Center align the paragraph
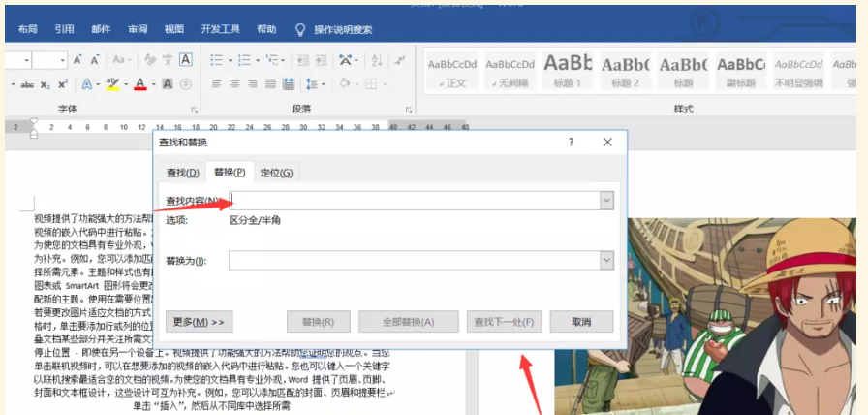This screenshot has width=868, height=415. point(234,84)
